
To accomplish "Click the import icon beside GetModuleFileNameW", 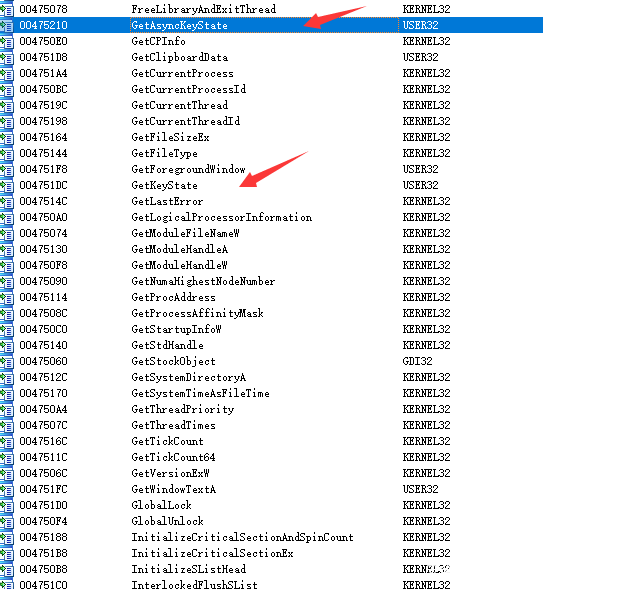I will 7,234.
